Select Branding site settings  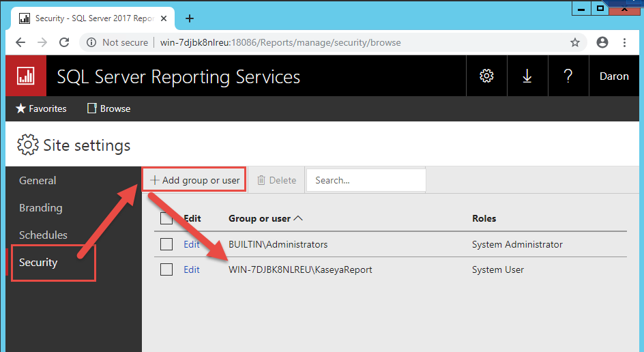point(41,208)
